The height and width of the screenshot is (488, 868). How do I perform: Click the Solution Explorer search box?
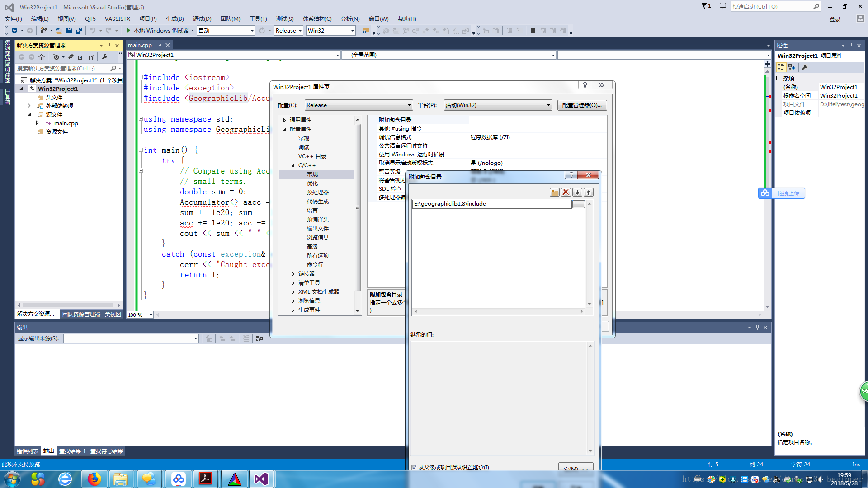tap(63, 69)
